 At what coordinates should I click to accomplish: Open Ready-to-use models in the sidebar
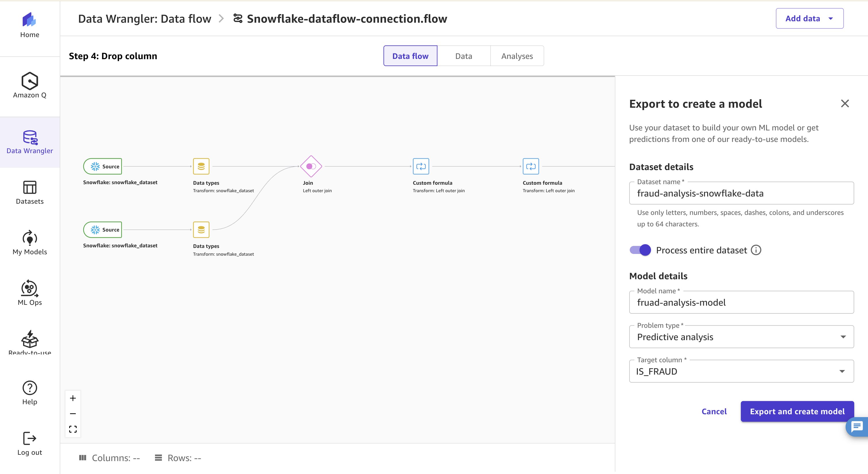click(x=30, y=342)
